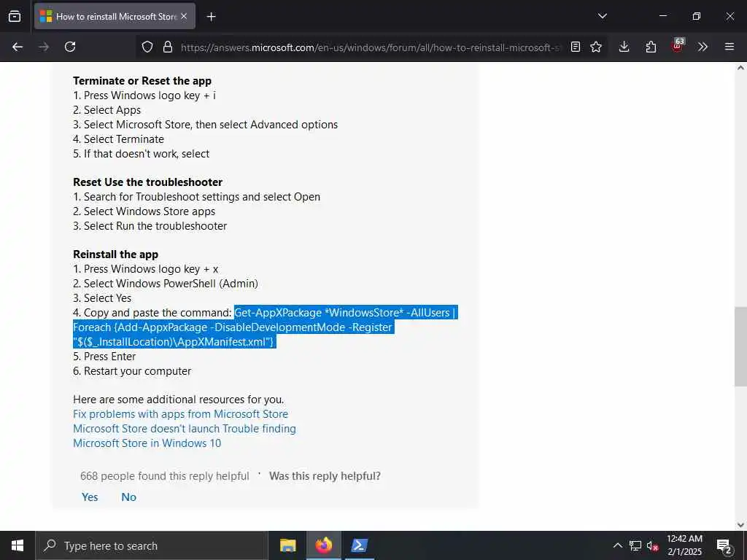Image resolution: width=747 pixels, height=560 pixels.
Task: Click the page vertical scrollbar thumb
Action: coord(740,346)
